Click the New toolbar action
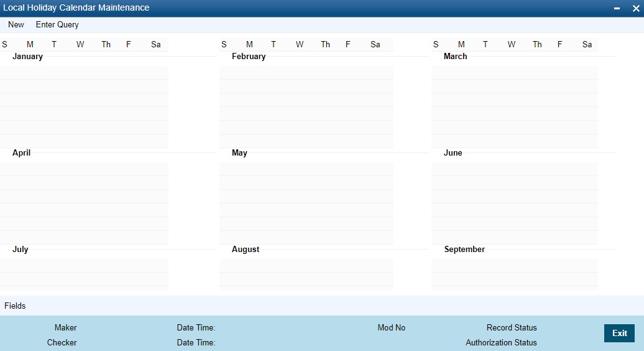Image resolution: width=644 pixels, height=351 pixels. point(16,25)
